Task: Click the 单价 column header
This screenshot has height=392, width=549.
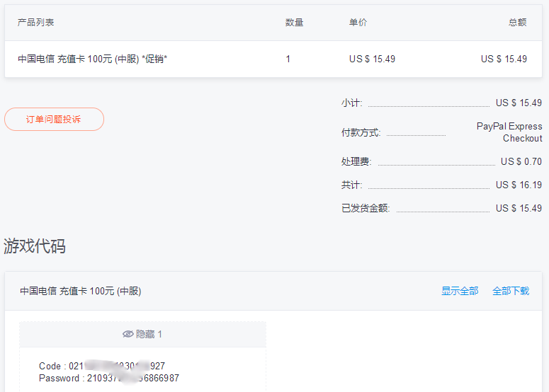Action: coord(358,23)
